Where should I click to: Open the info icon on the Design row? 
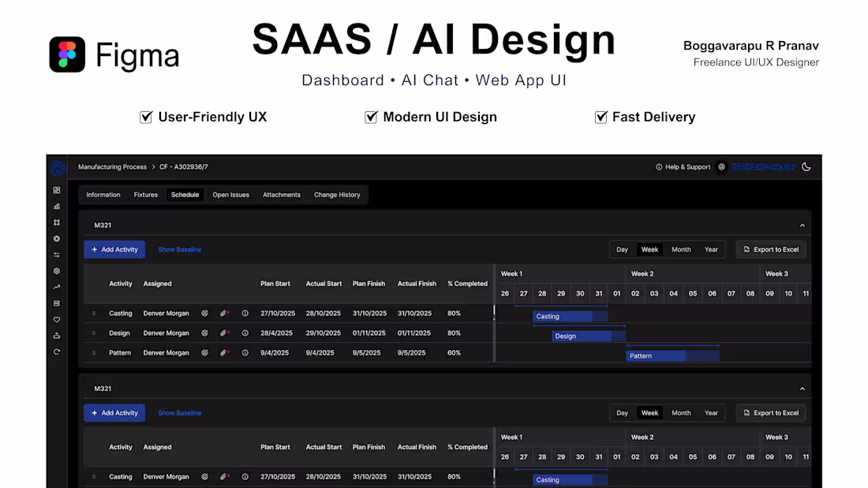245,333
